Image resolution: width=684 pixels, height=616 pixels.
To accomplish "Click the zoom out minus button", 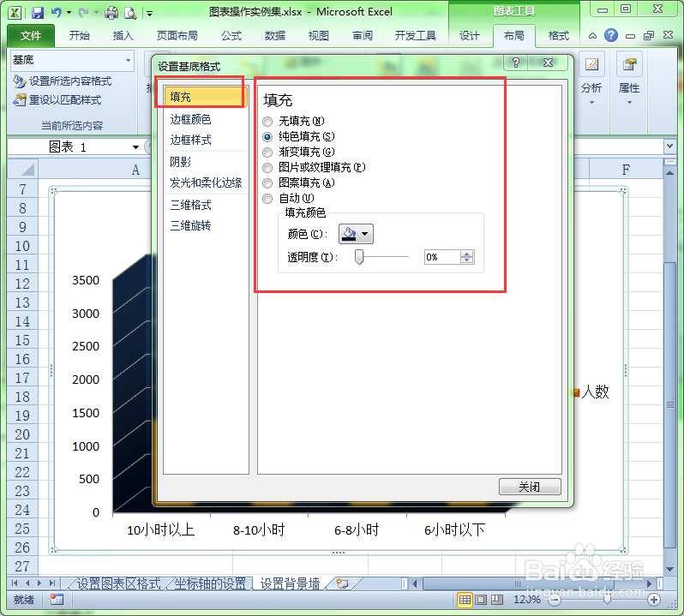I will [555, 601].
